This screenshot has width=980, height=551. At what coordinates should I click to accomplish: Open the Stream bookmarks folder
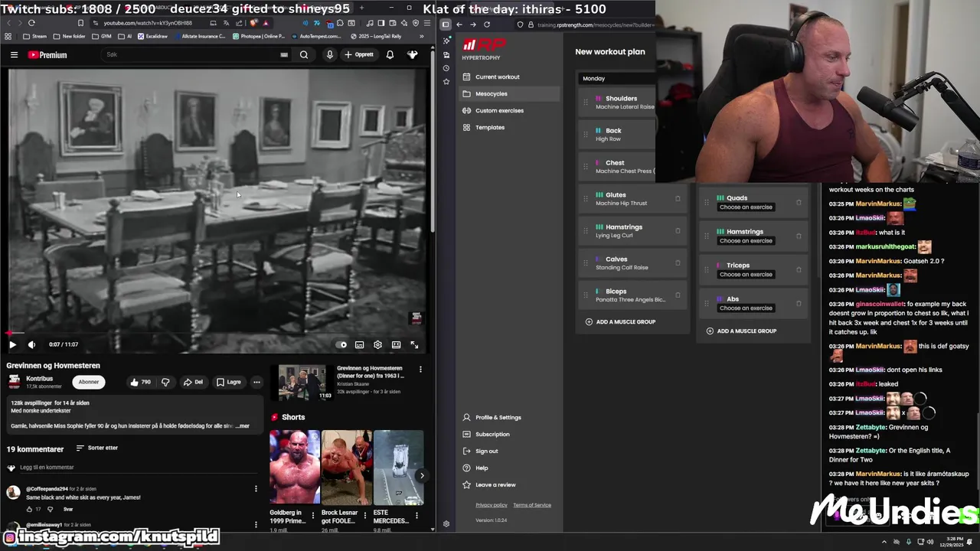tap(35, 36)
